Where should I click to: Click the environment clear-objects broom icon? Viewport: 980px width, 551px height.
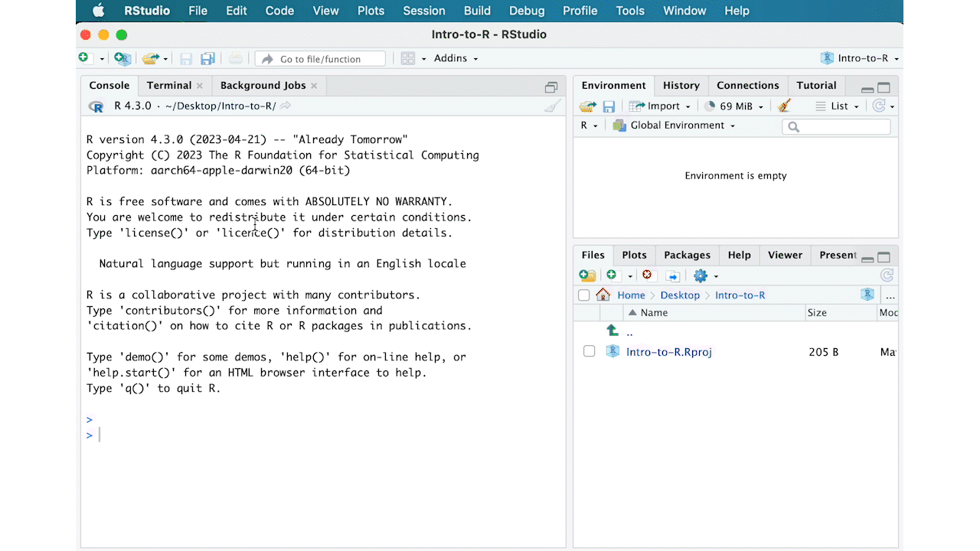[x=784, y=106]
